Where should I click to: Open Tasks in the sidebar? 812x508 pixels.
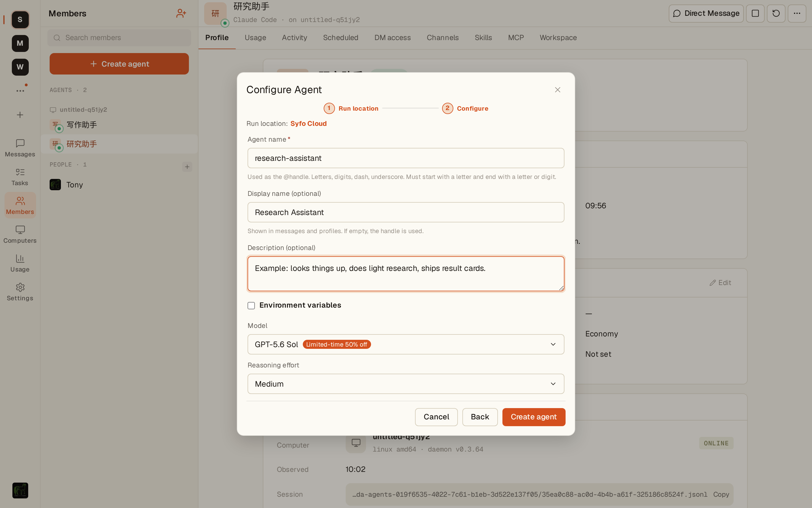pos(20,177)
